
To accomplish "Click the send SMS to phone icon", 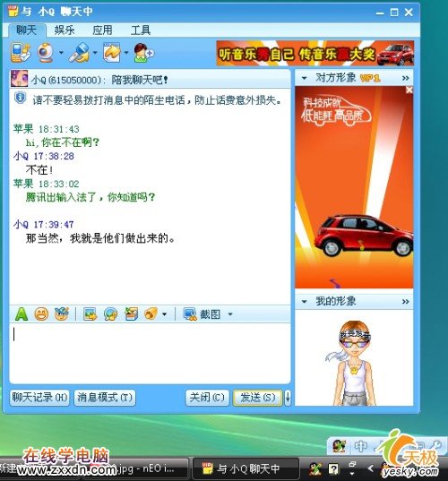I will (21, 53).
